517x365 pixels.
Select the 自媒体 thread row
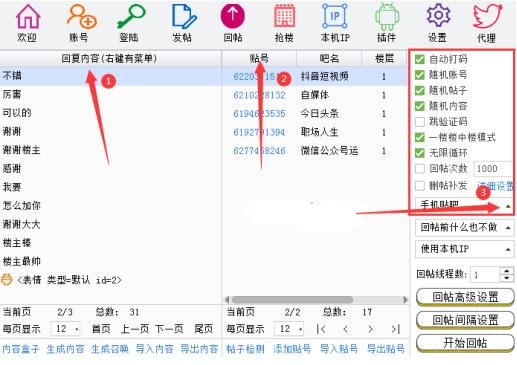(314, 95)
